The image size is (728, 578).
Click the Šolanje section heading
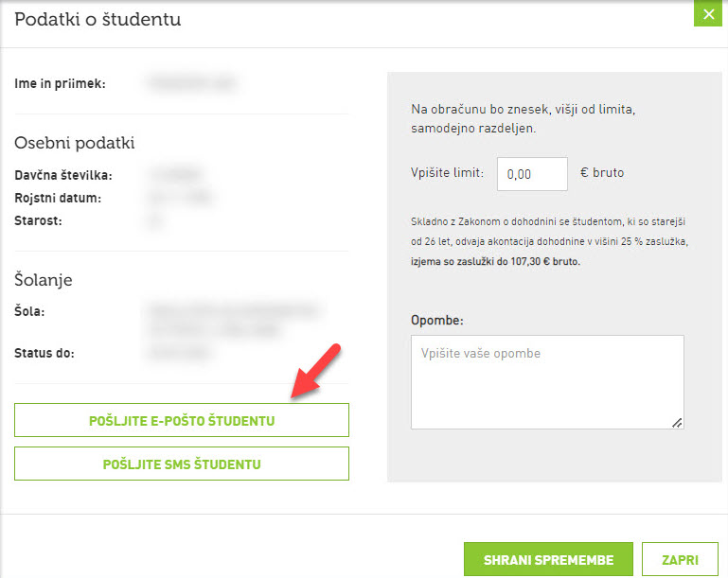44,280
